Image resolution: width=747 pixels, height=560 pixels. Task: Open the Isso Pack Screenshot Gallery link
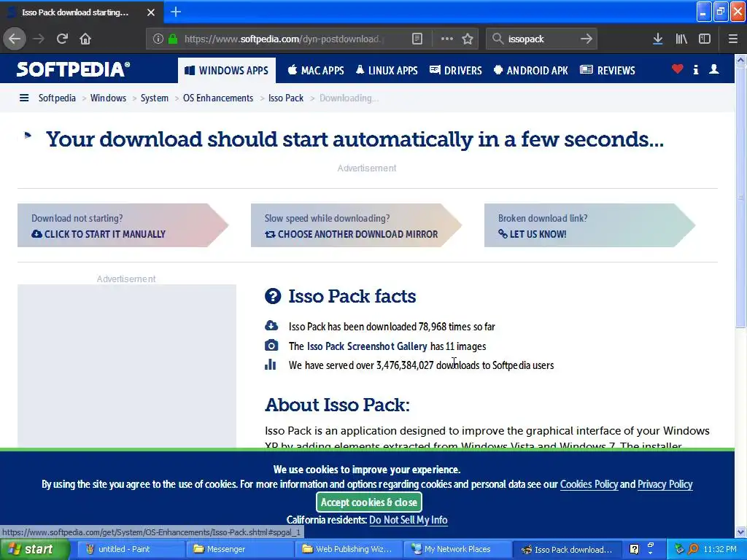tap(367, 346)
